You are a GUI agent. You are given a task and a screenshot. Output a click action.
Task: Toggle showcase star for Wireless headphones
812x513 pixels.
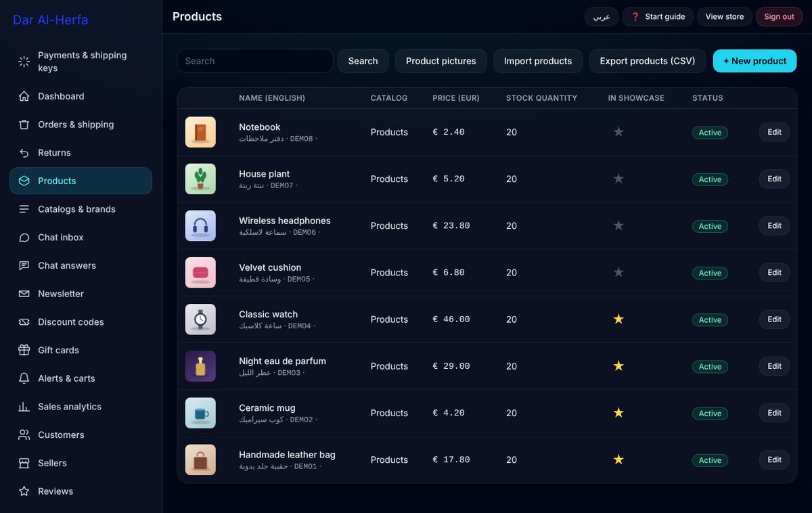point(618,225)
